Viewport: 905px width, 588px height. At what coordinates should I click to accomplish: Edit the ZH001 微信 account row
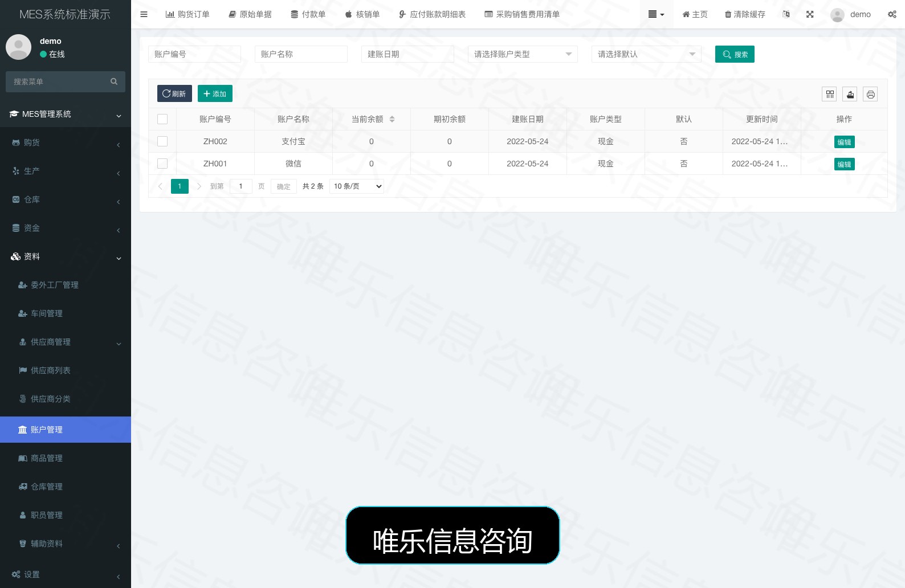pyautogui.click(x=844, y=164)
